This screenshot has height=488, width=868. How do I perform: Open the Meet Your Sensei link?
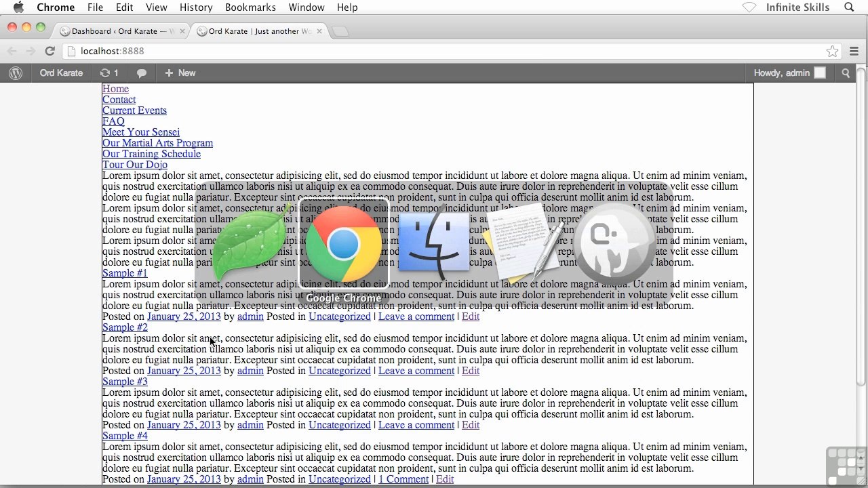coord(141,132)
